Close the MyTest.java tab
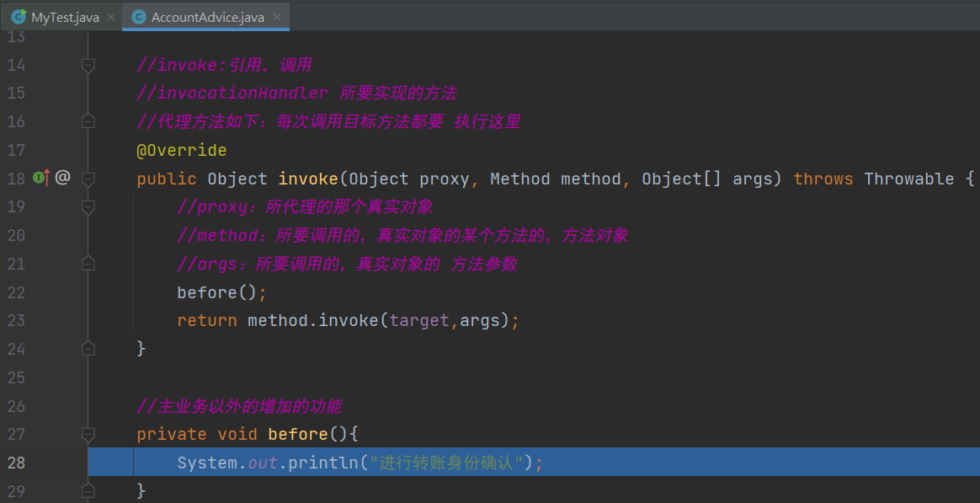The width and height of the screenshot is (980, 503). point(111,17)
